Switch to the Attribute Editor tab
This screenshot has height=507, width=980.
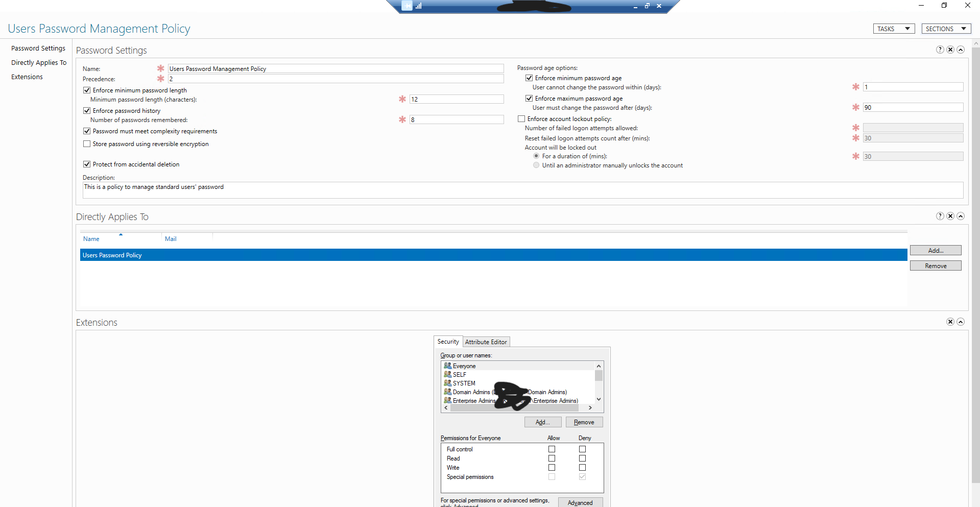486,342
